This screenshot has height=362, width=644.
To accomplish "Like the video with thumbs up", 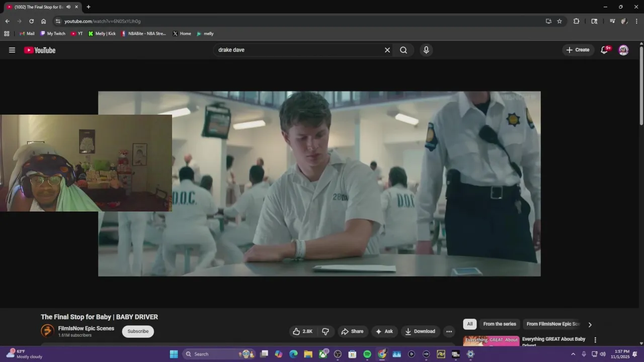I will (x=302, y=331).
